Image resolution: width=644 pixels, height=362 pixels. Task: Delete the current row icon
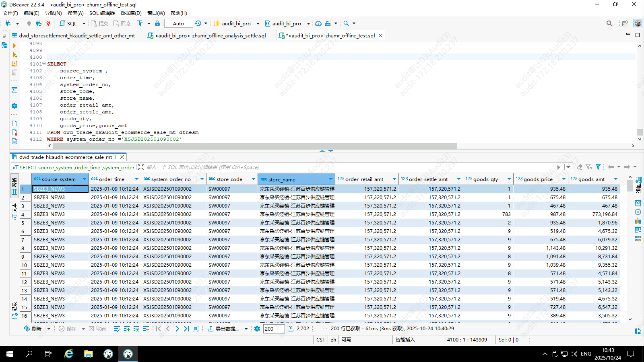click(146, 329)
